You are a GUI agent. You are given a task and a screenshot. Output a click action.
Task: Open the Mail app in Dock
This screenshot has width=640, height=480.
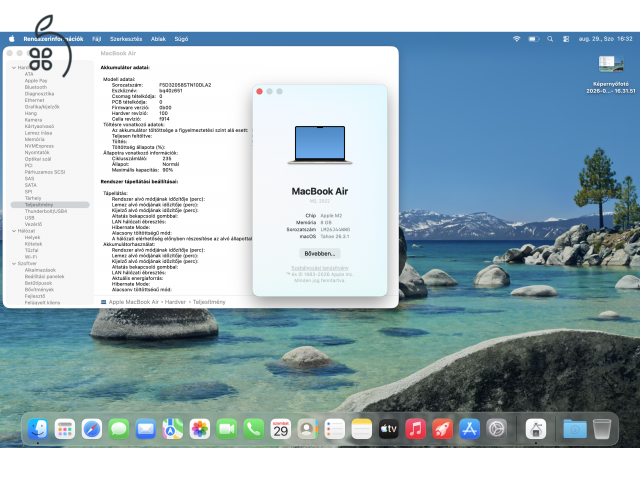[x=146, y=429]
